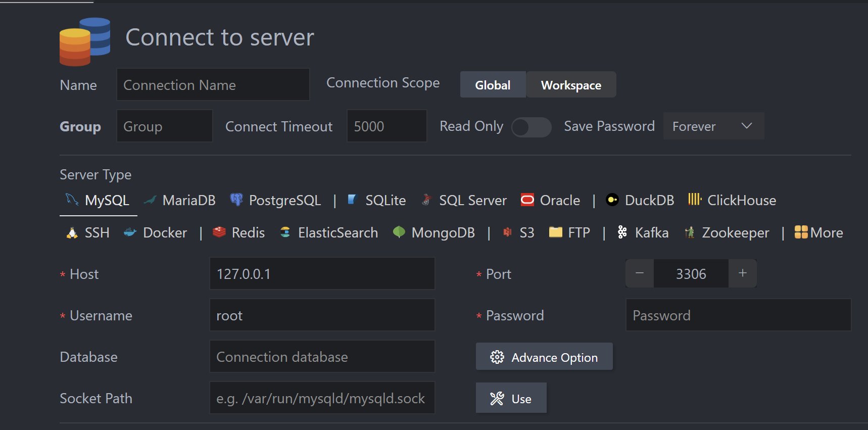Set connection scope to Global

click(493, 85)
